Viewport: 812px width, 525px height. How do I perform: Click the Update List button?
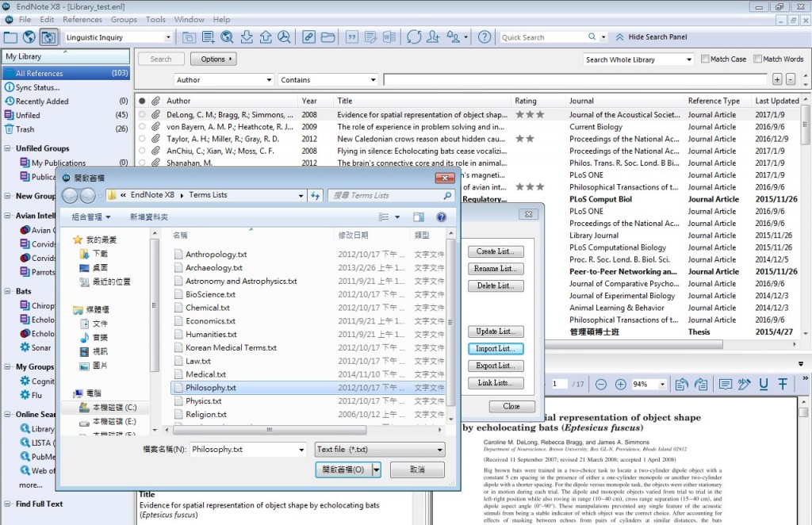[x=496, y=331]
